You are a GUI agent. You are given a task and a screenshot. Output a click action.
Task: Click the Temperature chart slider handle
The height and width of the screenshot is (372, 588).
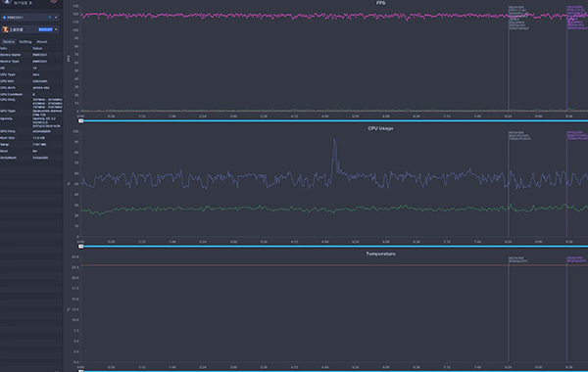tap(80, 370)
